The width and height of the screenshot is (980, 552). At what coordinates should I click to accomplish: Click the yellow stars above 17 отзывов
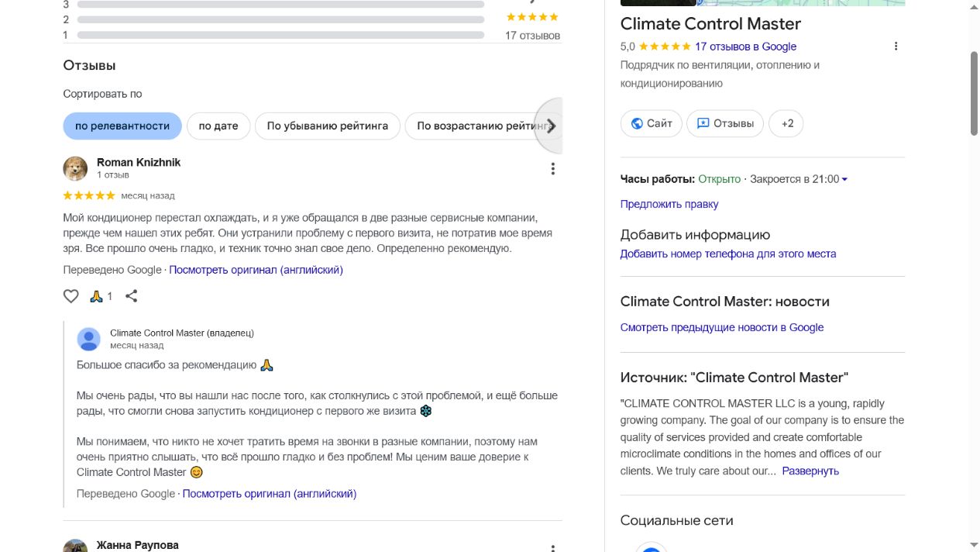pos(532,17)
